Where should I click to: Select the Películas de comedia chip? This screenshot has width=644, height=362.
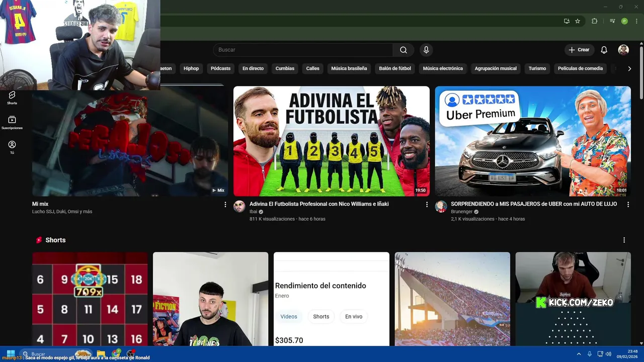coord(580,68)
